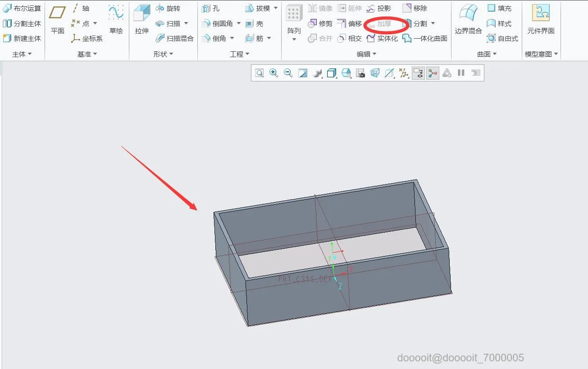Expand the 曲面 group overflow

tap(487, 54)
